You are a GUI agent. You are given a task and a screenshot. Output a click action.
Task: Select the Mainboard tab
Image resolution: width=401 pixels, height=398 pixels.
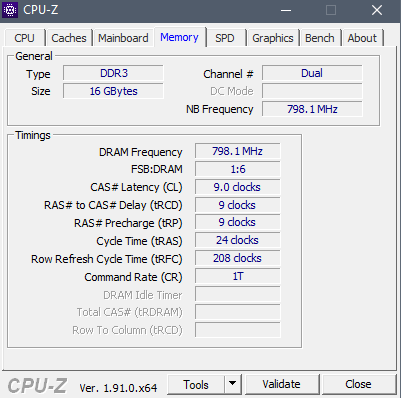pyautogui.click(x=123, y=38)
